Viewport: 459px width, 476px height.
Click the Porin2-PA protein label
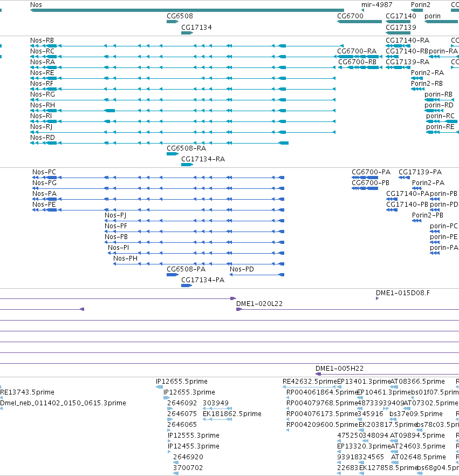(428, 183)
